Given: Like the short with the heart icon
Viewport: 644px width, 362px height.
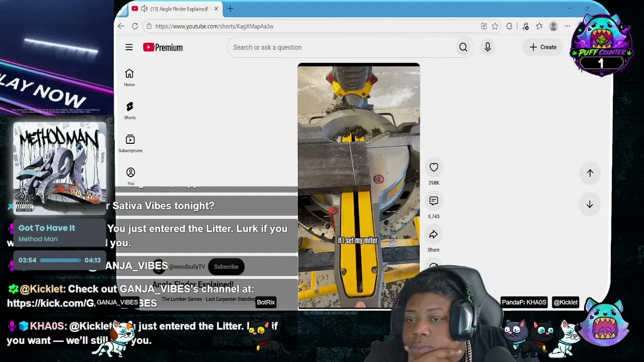Looking at the screenshot, I should (434, 167).
